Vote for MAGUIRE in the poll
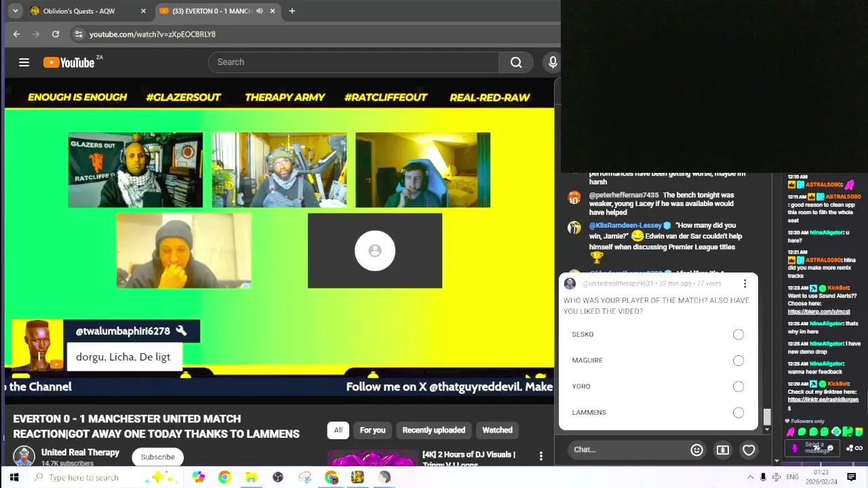 [738, 361]
